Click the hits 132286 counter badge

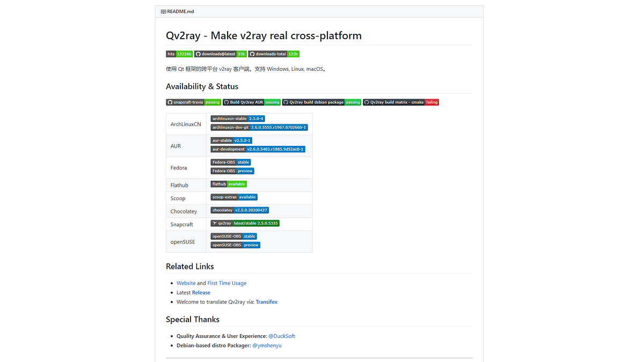(179, 54)
